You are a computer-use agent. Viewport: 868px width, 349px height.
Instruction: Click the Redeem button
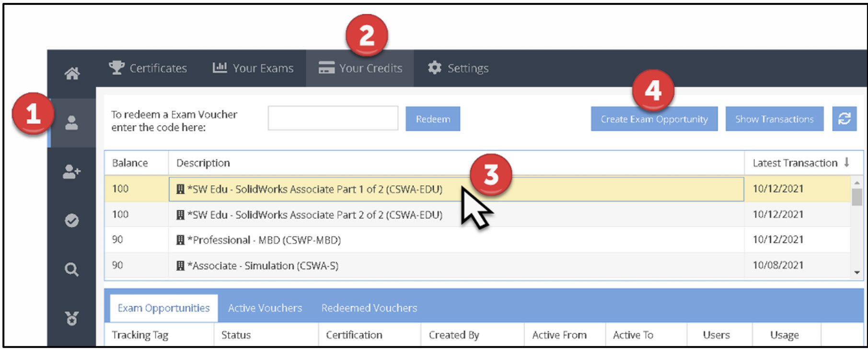pos(433,119)
